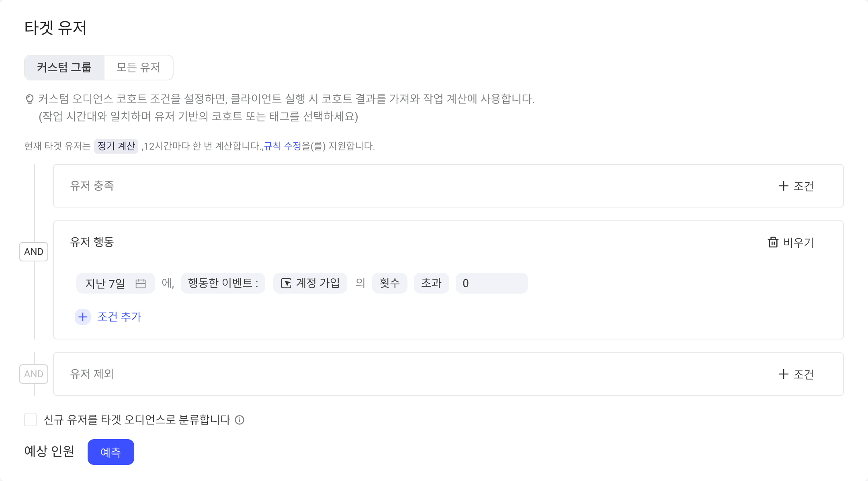Check the 신규 유저를 타겟 오디언스로 분류합니다 checkbox
This screenshot has width=868, height=481.
click(31, 420)
